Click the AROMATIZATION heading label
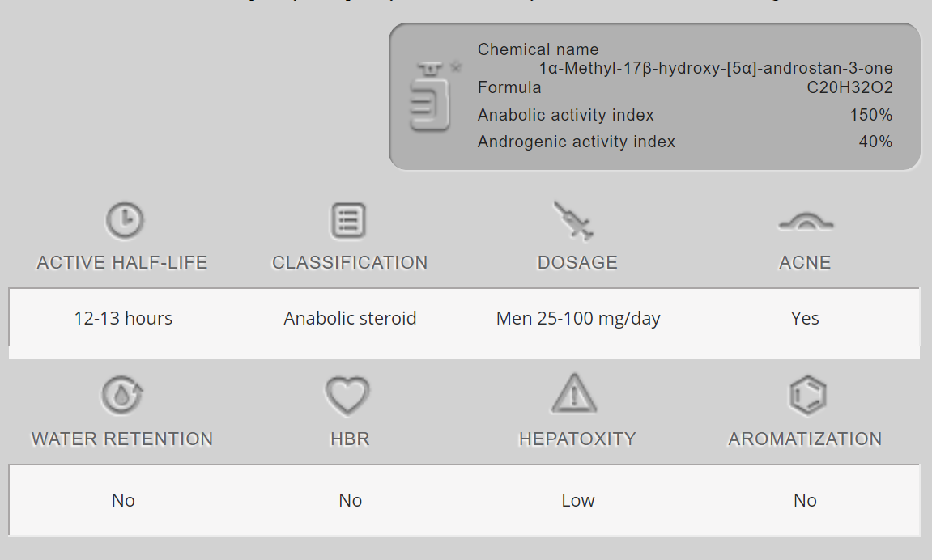932x560 pixels. click(x=805, y=439)
